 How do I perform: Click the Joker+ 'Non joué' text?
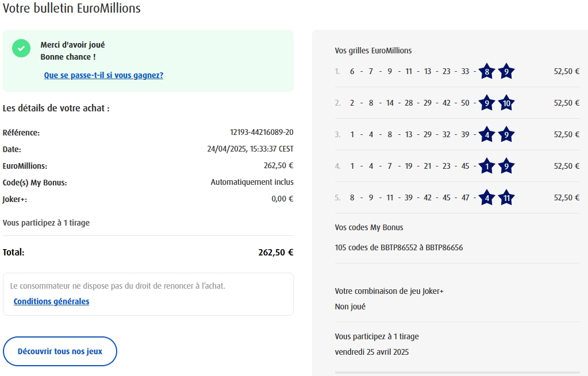coord(350,307)
